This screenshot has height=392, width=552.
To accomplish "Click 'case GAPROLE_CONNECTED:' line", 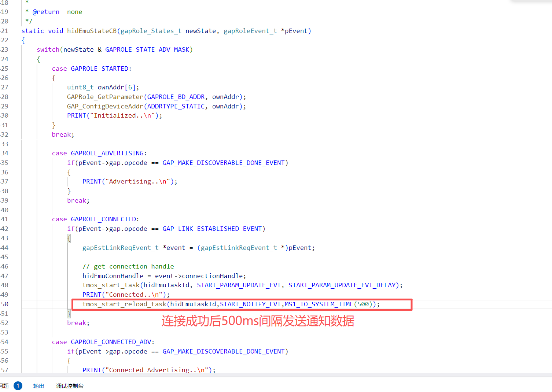I will click(95, 219).
